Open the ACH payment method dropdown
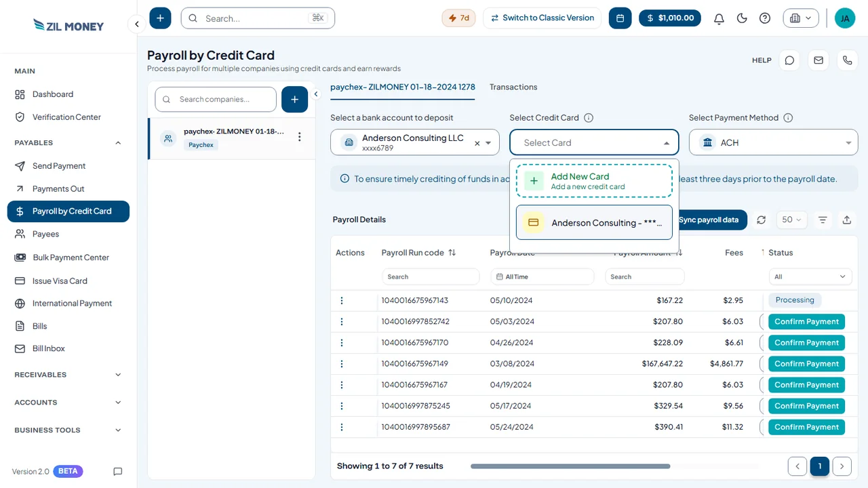Image resolution: width=868 pixels, height=488 pixels. coord(774,143)
